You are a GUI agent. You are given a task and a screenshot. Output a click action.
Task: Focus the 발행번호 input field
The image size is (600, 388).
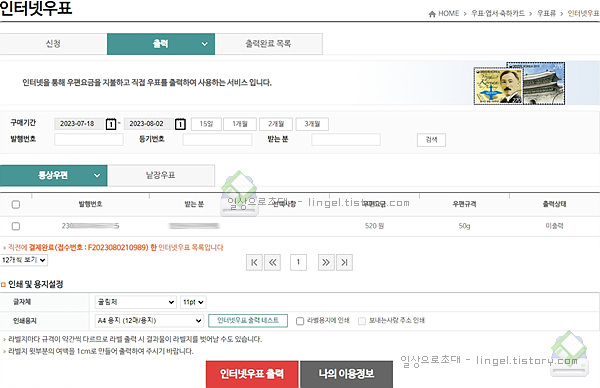[x=89, y=140]
